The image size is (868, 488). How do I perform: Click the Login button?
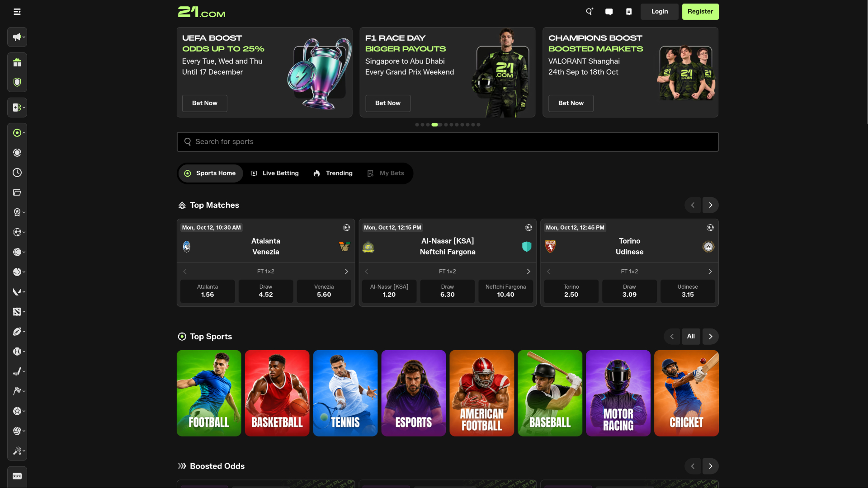click(x=660, y=12)
